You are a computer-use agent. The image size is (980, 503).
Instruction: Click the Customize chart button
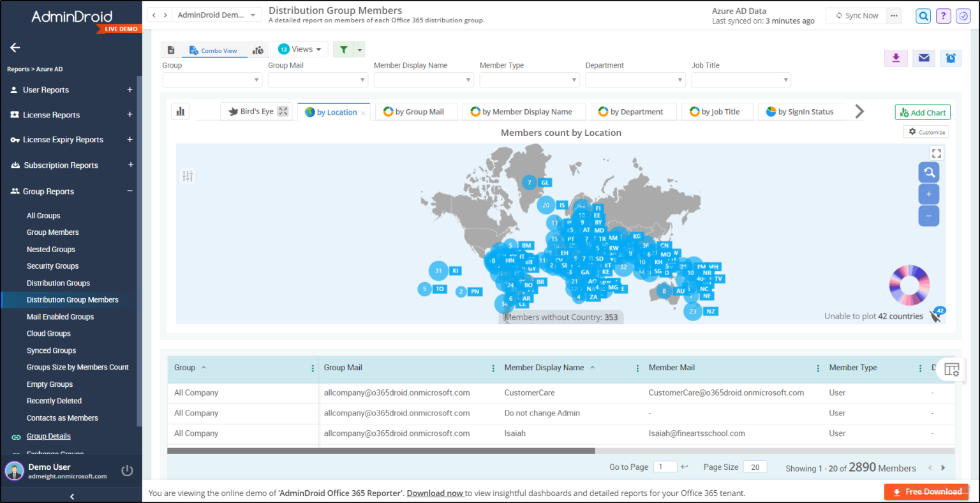pyautogui.click(x=926, y=132)
